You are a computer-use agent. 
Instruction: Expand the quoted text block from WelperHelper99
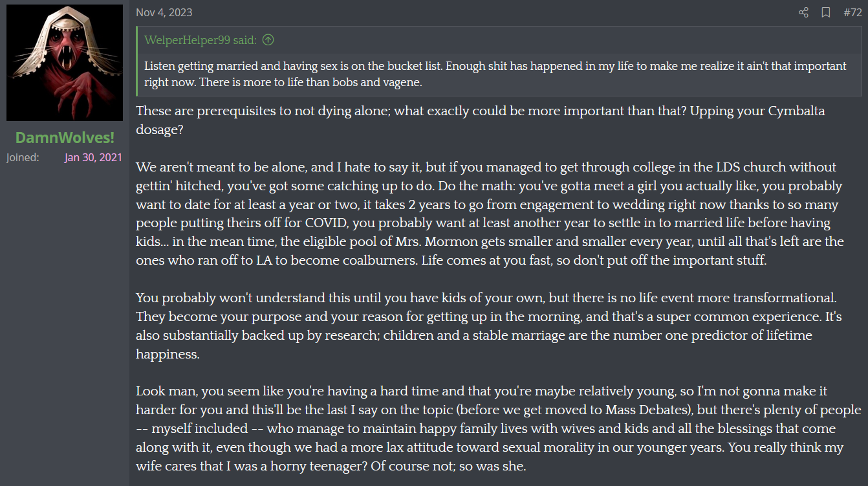point(499,74)
